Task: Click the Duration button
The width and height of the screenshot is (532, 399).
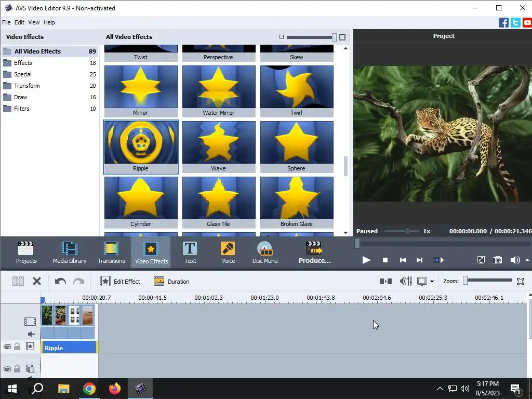Action: click(x=171, y=281)
